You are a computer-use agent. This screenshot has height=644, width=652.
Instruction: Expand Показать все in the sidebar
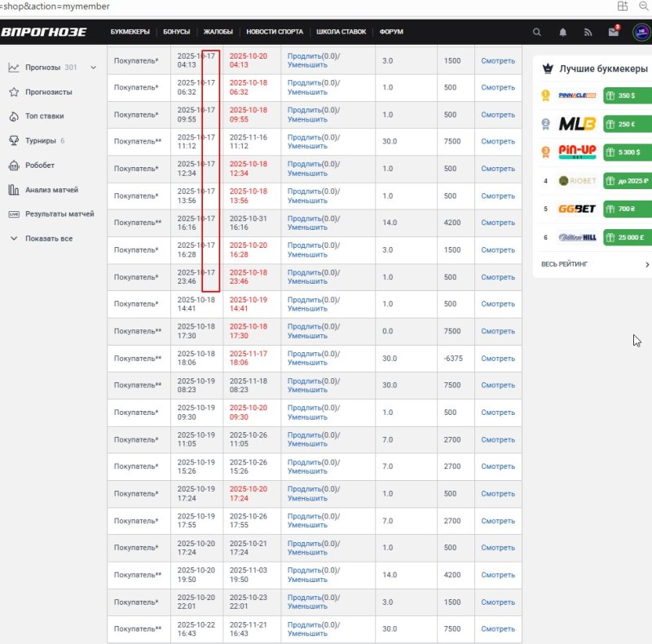(x=48, y=239)
